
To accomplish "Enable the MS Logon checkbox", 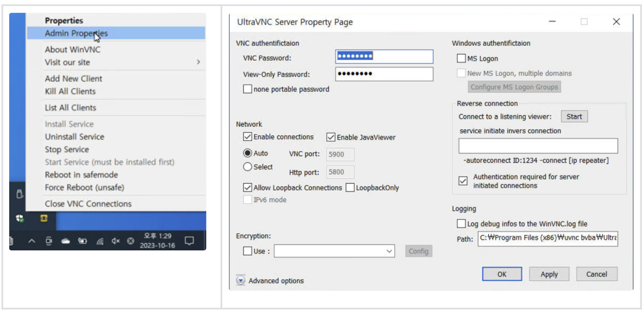I will coord(461,58).
